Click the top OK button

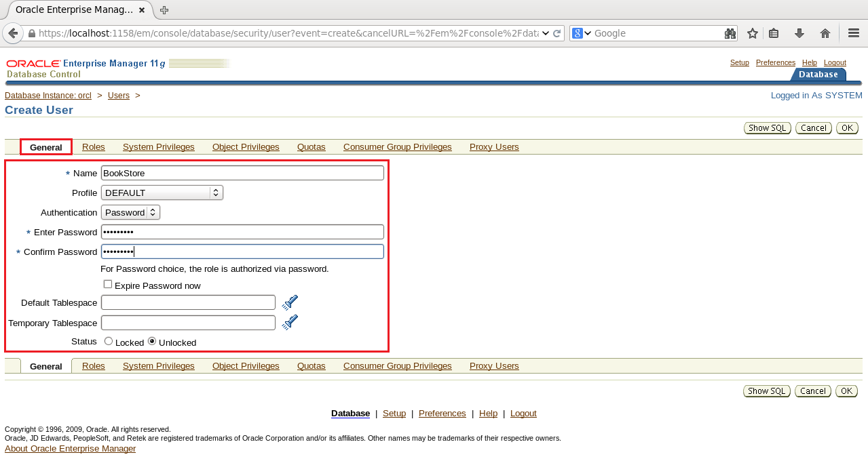click(847, 128)
